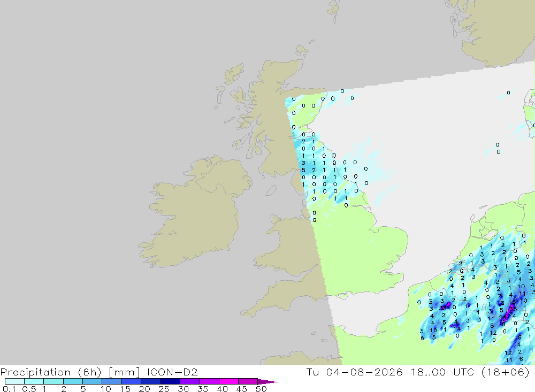
Task: Click the '04-08-2026' date text
Action: click(364, 372)
